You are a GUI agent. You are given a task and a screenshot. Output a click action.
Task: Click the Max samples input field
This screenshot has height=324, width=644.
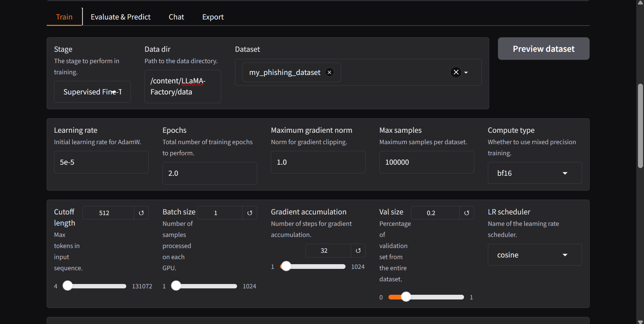point(427,162)
